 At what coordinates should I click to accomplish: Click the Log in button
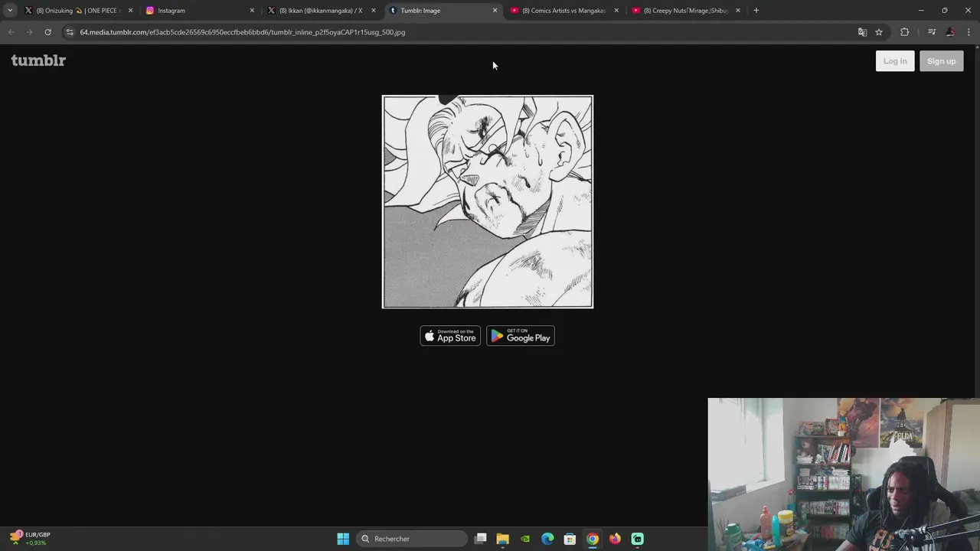895,61
